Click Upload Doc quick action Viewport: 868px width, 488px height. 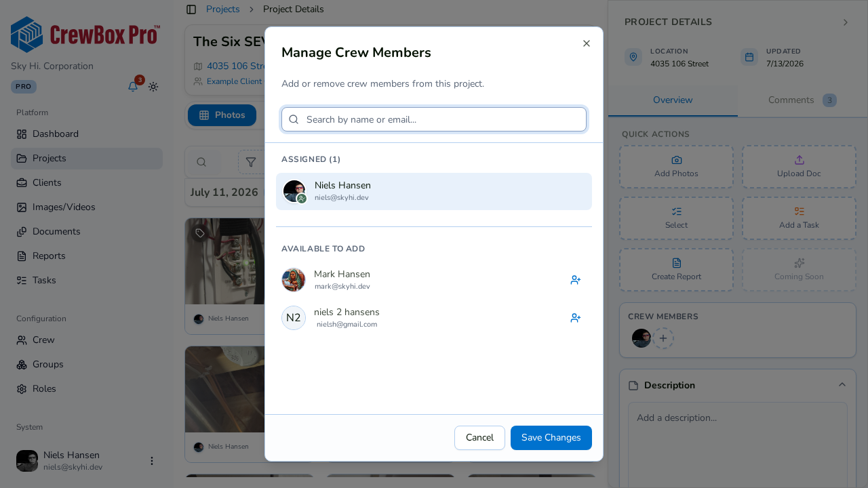click(799, 167)
